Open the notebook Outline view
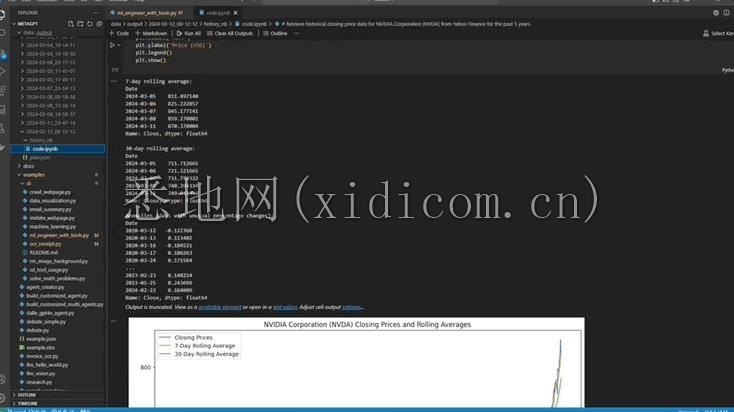Image resolution: width=734 pixels, height=412 pixels. [277, 33]
